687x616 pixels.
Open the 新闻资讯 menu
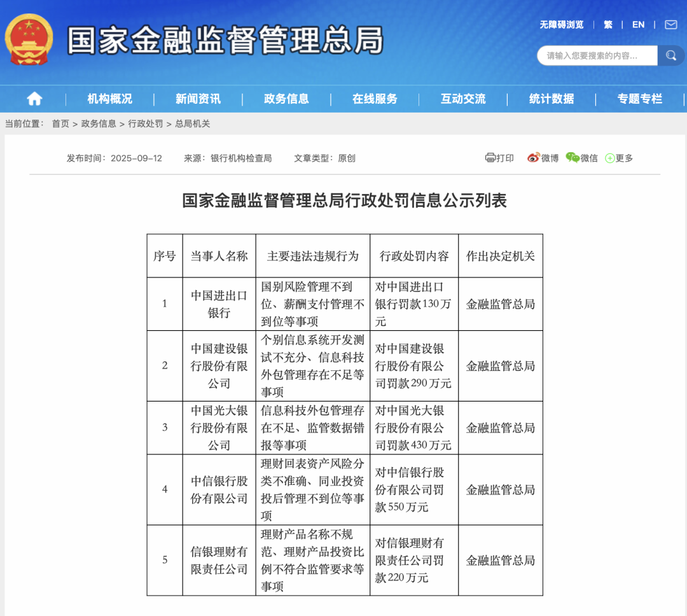(x=198, y=99)
